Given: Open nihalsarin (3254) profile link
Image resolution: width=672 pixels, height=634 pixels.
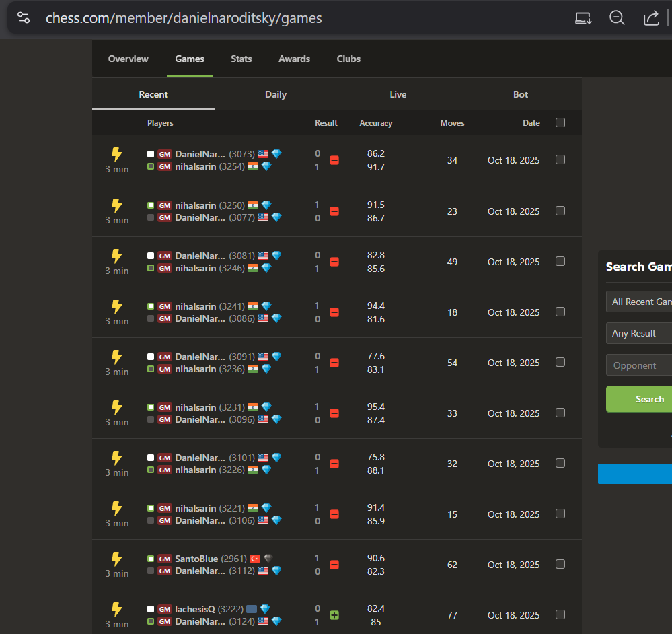Looking at the screenshot, I should point(196,166).
